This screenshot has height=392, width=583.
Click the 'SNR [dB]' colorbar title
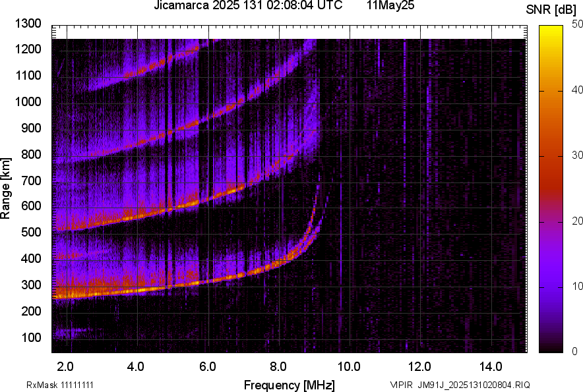[551, 10]
